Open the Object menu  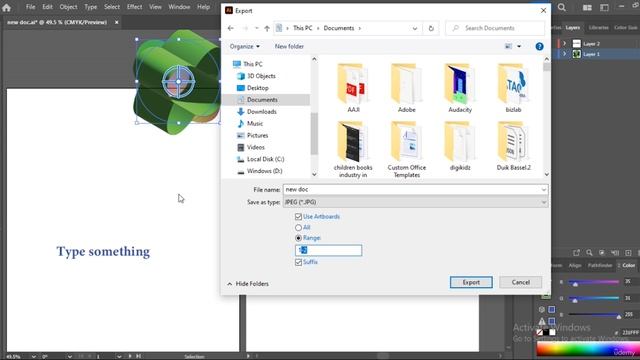tap(68, 7)
